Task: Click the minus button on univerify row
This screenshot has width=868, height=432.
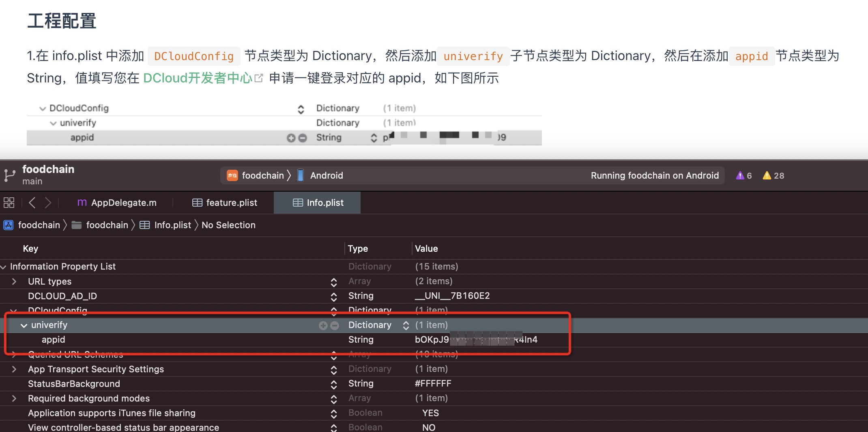Action: point(335,325)
